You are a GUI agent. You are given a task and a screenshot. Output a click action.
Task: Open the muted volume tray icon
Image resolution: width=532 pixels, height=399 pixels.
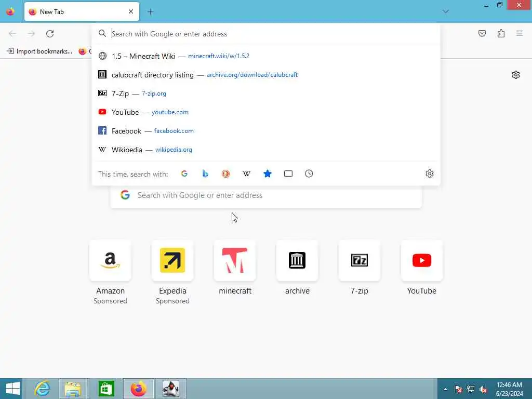[483, 389]
